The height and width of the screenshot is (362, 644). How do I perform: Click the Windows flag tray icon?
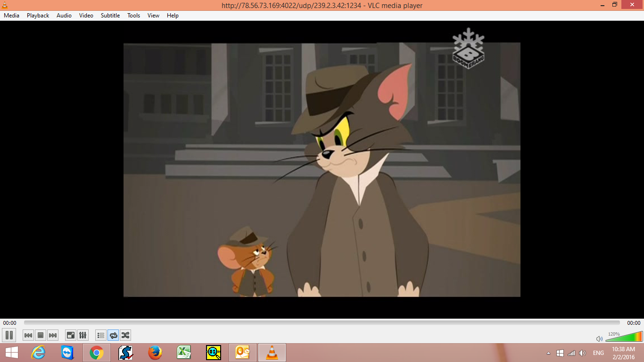pos(560,353)
